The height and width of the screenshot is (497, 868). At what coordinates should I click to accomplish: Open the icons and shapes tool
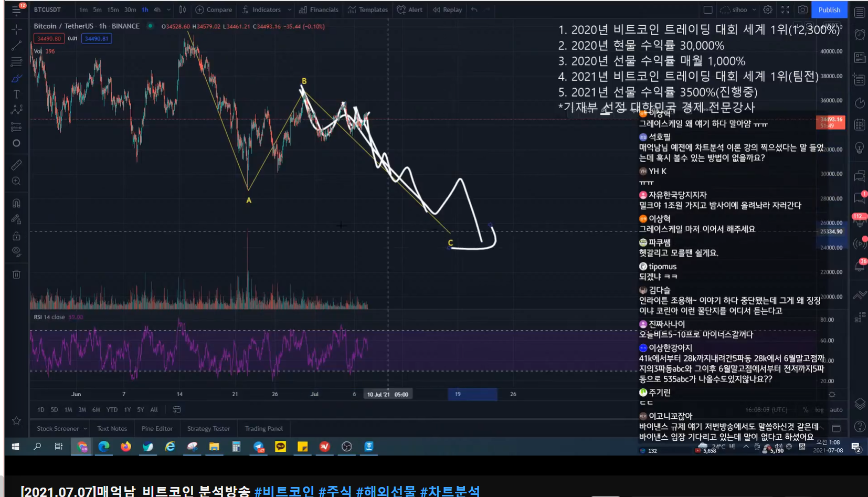coord(16,143)
